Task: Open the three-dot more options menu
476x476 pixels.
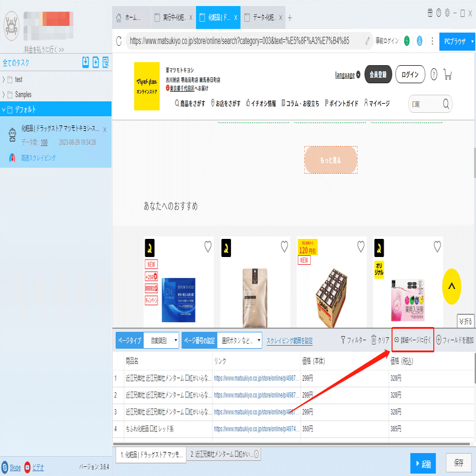Action: coord(433,41)
